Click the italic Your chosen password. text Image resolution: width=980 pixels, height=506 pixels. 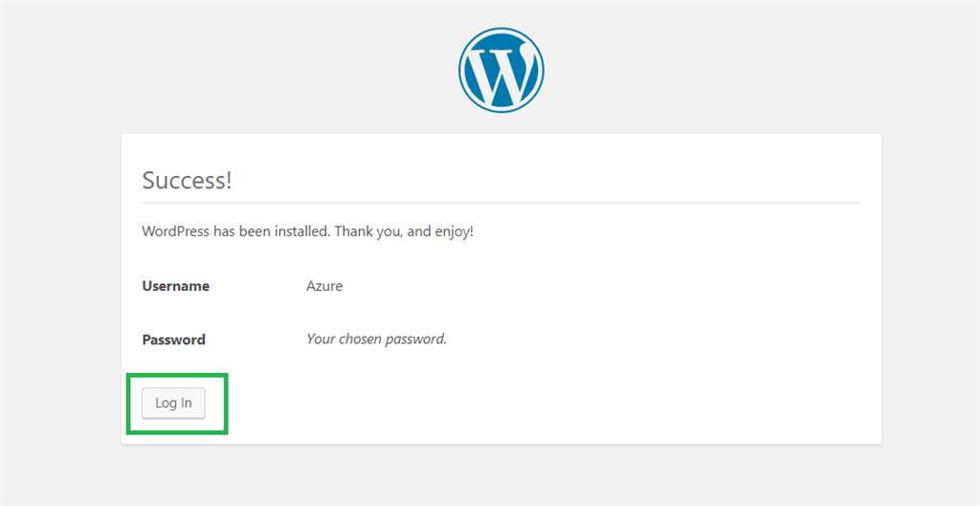pyautogui.click(x=376, y=340)
